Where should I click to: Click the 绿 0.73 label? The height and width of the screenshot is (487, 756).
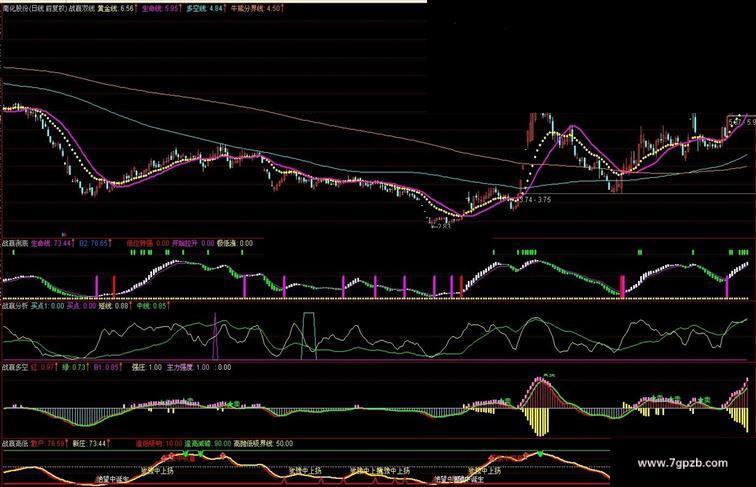click(x=75, y=367)
